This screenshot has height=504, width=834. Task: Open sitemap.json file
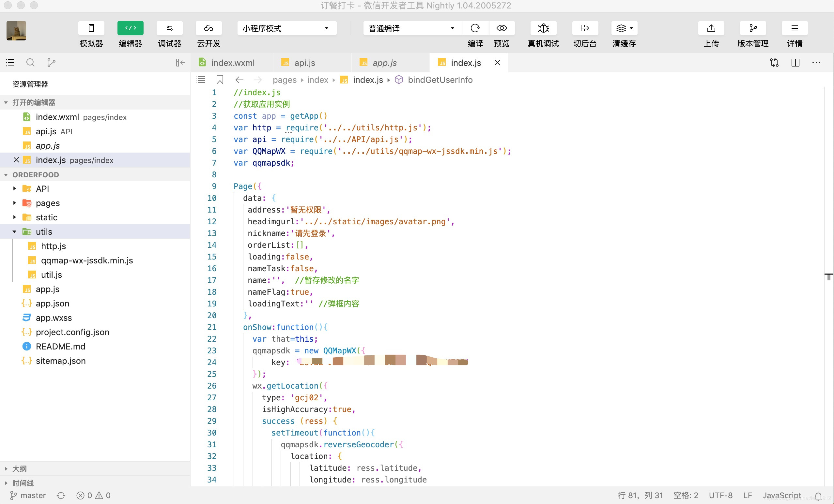pyautogui.click(x=95, y=361)
